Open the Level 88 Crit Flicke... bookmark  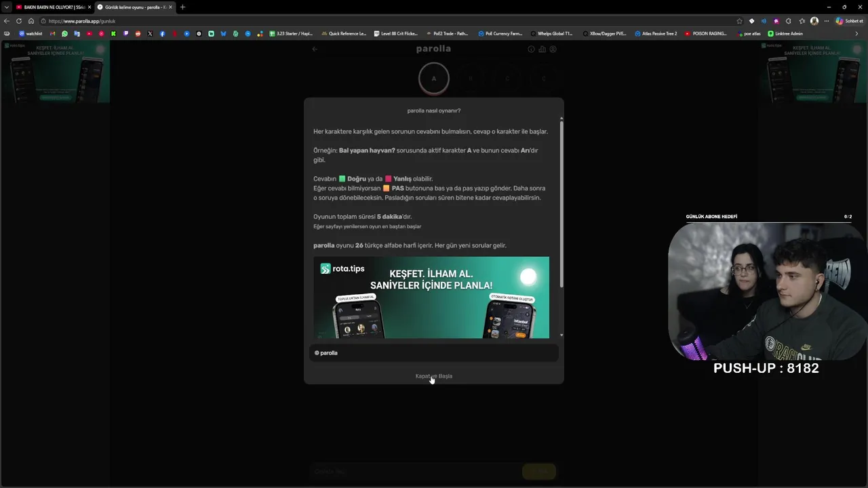[x=396, y=33]
